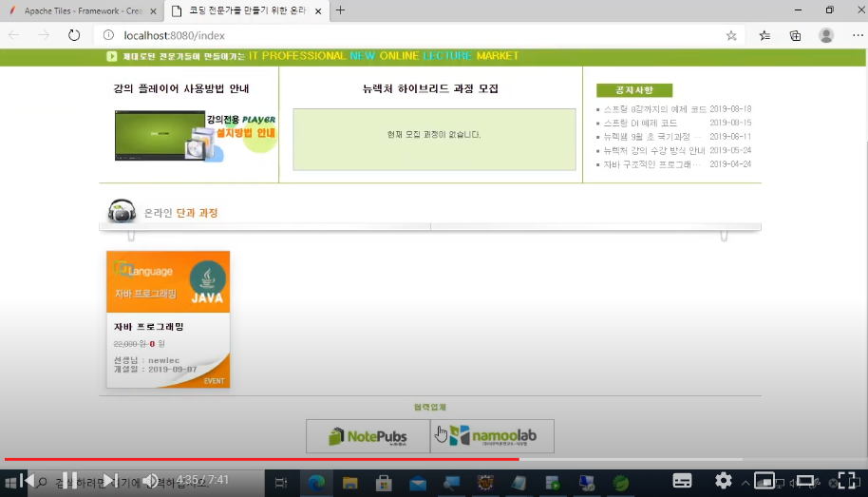Open notice 스프링 8강까지의 예제 코드

tap(654, 109)
